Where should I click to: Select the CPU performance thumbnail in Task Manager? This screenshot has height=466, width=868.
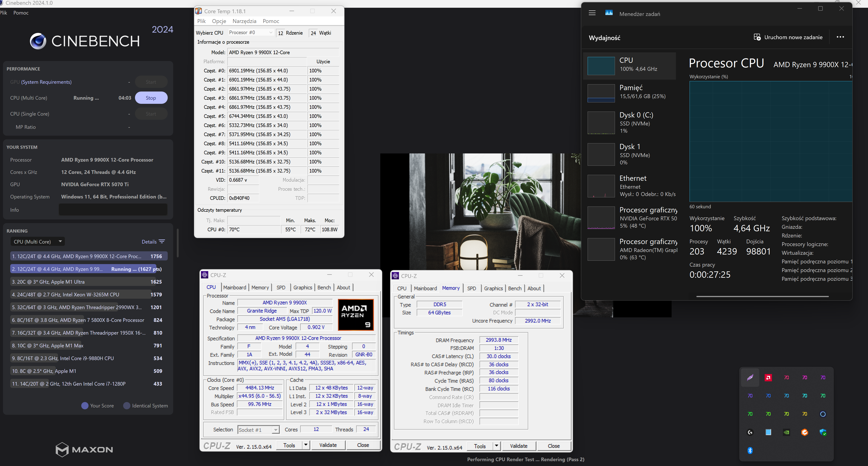pos(601,66)
